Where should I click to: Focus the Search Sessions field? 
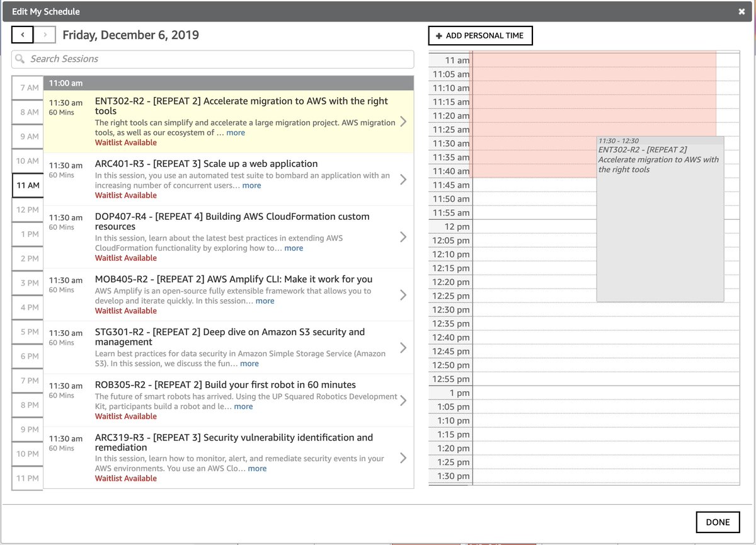[213, 59]
